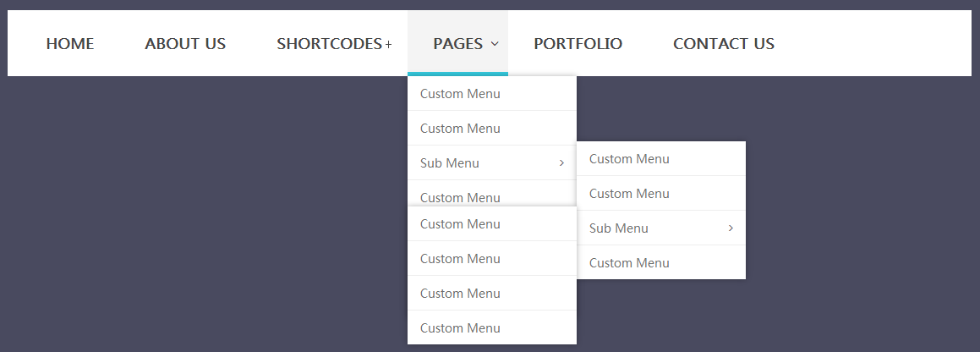Expand nested Sub Menu in the right flyout
This screenshot has width=980, height=352.
pos(619,228)
